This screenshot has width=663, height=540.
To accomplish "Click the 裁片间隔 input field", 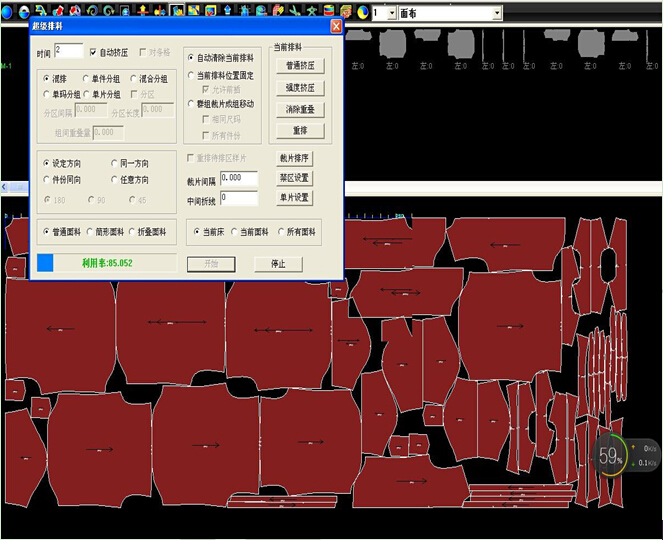I will pyautogui.click(x=239, y=178).
